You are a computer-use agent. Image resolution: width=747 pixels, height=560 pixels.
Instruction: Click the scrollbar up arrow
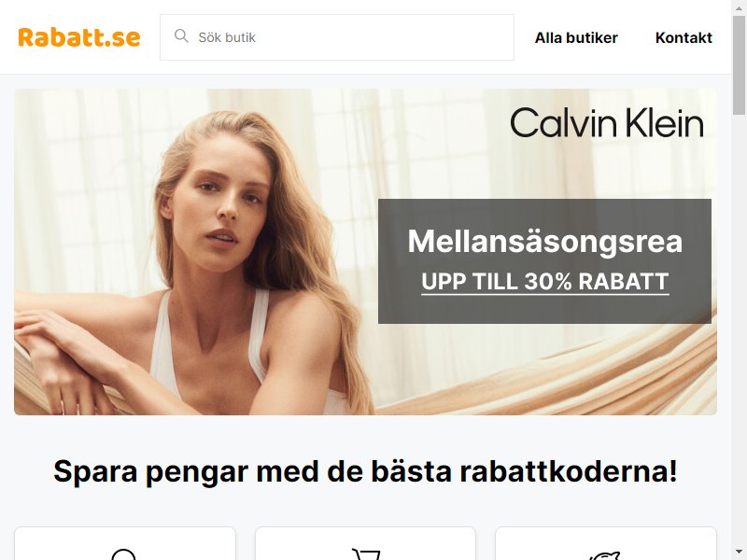[x=739, y=7]
